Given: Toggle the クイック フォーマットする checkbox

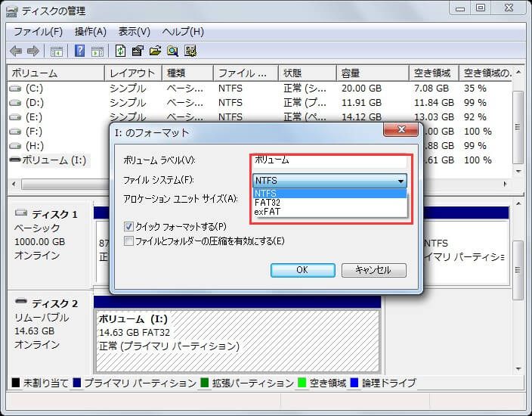Looking at the screenshot, I should click(x=128, y=226).
